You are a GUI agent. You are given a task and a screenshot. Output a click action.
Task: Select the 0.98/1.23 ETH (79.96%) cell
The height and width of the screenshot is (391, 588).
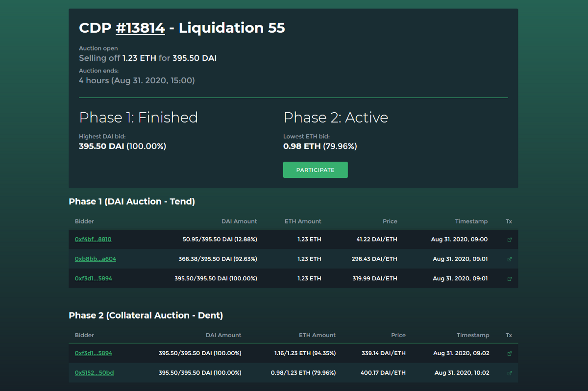pos(303,372)
